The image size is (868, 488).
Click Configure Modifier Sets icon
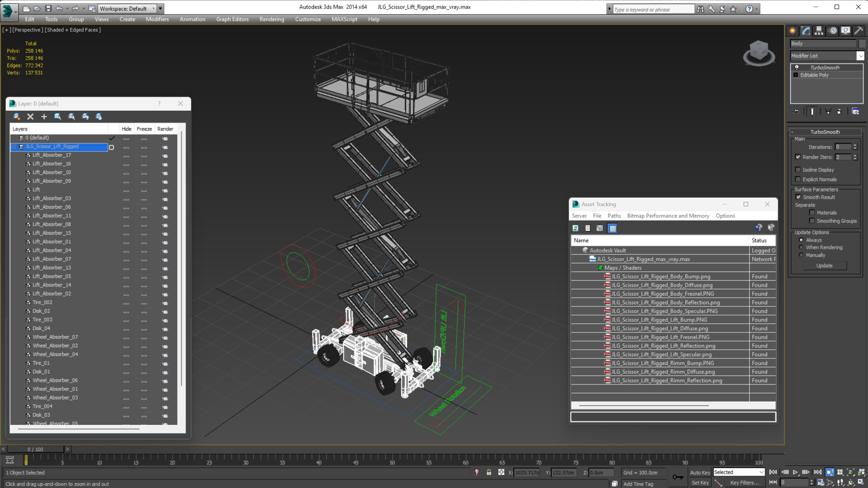coord(855,111)
